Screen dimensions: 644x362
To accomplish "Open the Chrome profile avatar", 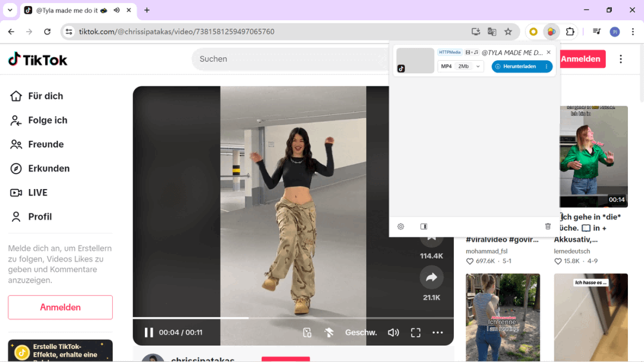I will tap(614, 32).
